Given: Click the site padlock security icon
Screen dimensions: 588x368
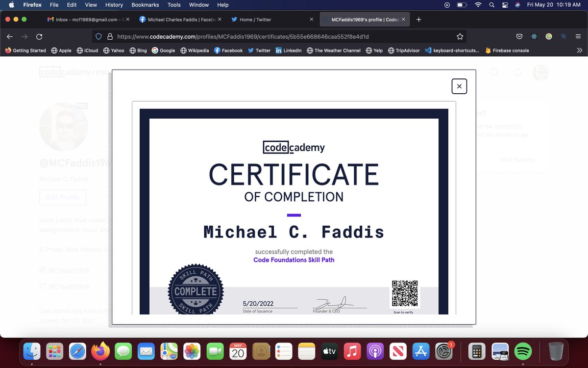Looking at the screenshot, I should (110, 36).
